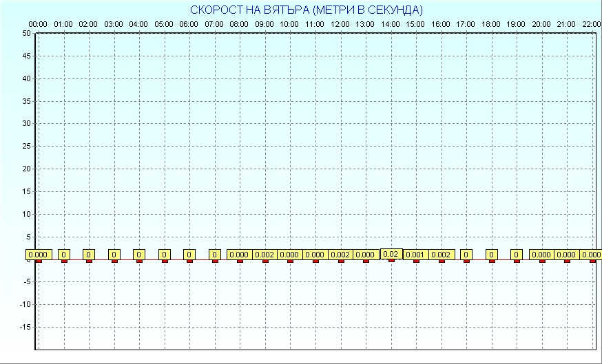
Task: Select the red data marker at 21:00
Action: pyautogui.click(x=567, y=261)
